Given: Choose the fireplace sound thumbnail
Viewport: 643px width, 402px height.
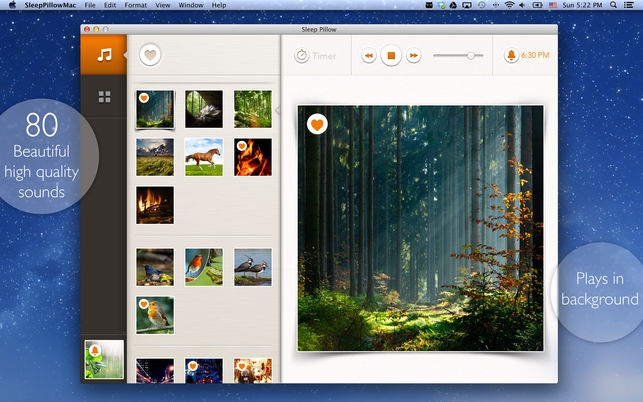Looking at the screenshot, I should [x=155, y=205].
